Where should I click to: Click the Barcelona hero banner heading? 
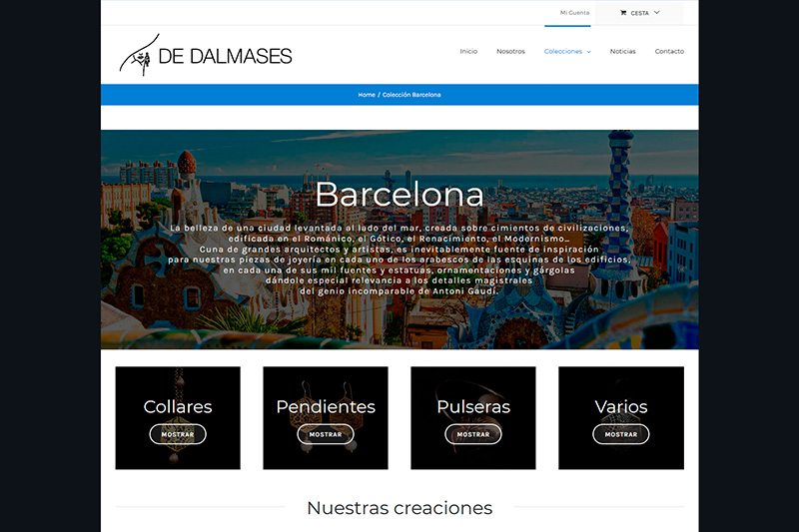pos(399,194)
